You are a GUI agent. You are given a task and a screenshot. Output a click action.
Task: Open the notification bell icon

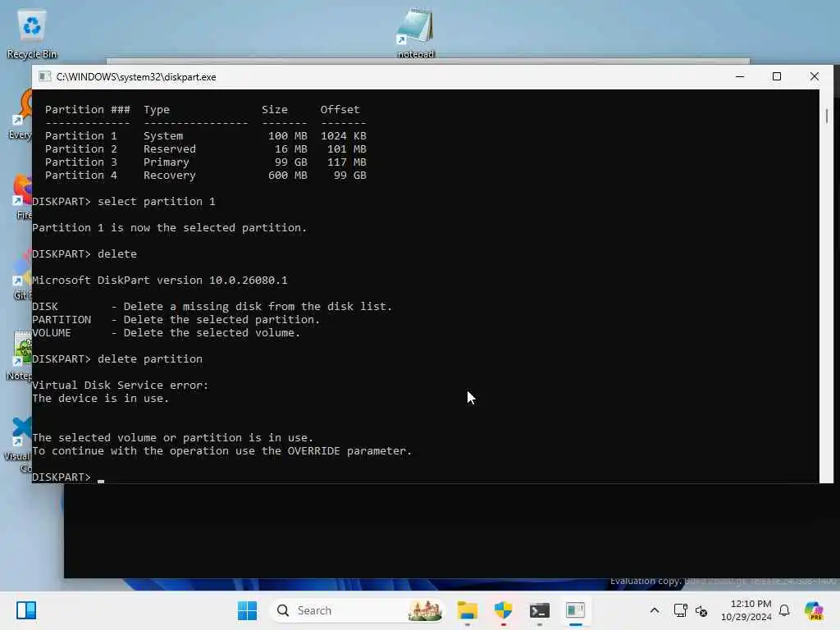(784, 610)
